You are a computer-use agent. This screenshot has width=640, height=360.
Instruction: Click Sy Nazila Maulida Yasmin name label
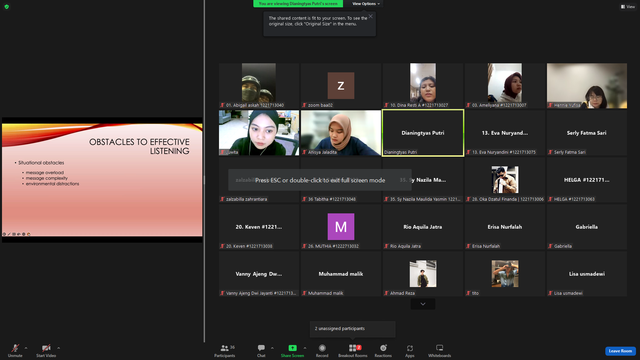425,199
